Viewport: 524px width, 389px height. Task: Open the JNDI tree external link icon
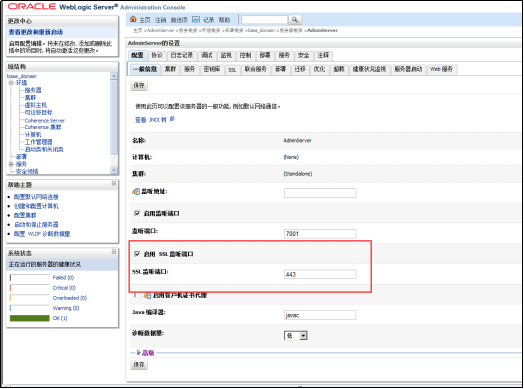(172, 119)
